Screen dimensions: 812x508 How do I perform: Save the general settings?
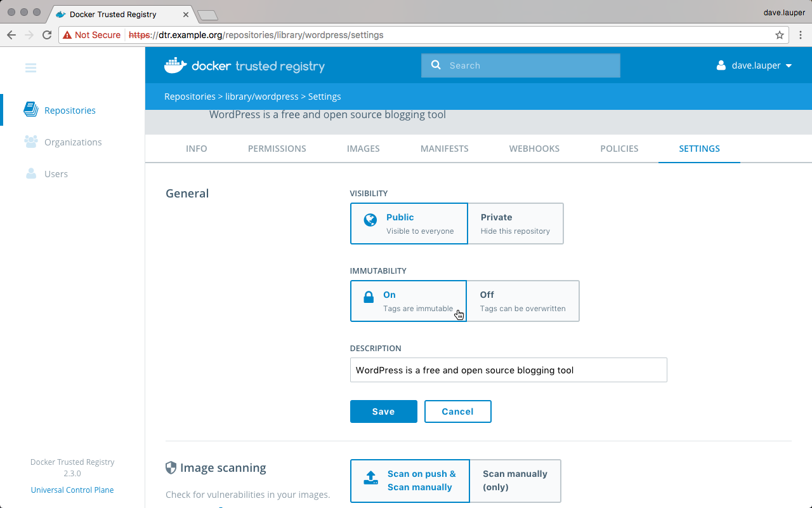coord(383,411)
